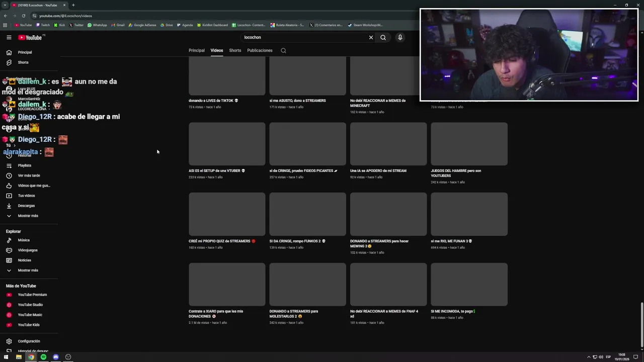Screen dimensions: 644x362
Task: Open OBS Studio from the taskbar
Action: pyautogui.click(x=68, y=357)
